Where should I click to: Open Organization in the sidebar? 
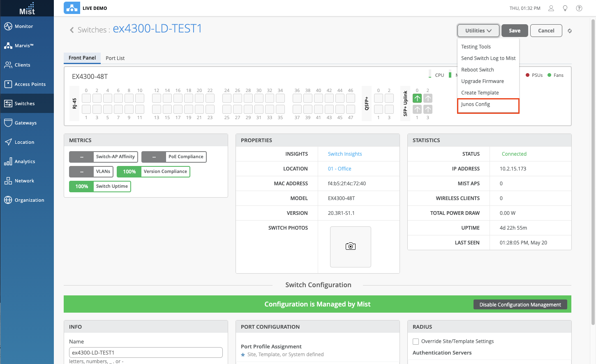coord(27,200)
